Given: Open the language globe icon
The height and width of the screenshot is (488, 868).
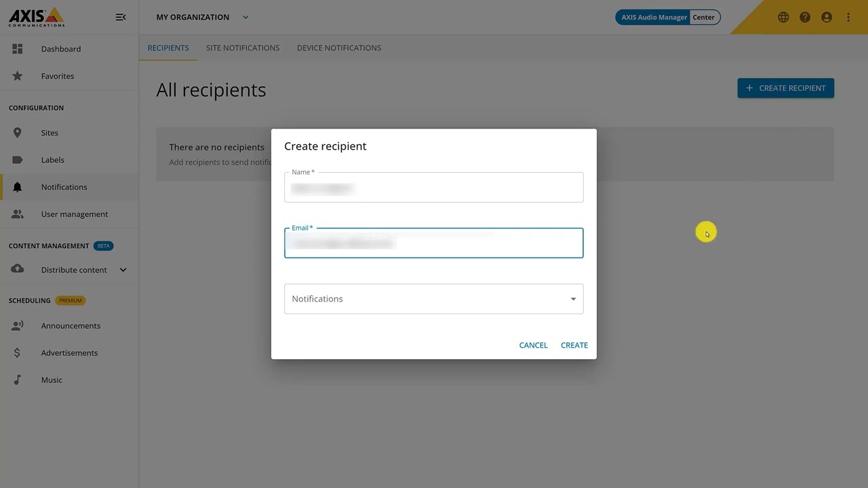Looking at the screenshot, I should pyautogui.click(x=783, y=18).
